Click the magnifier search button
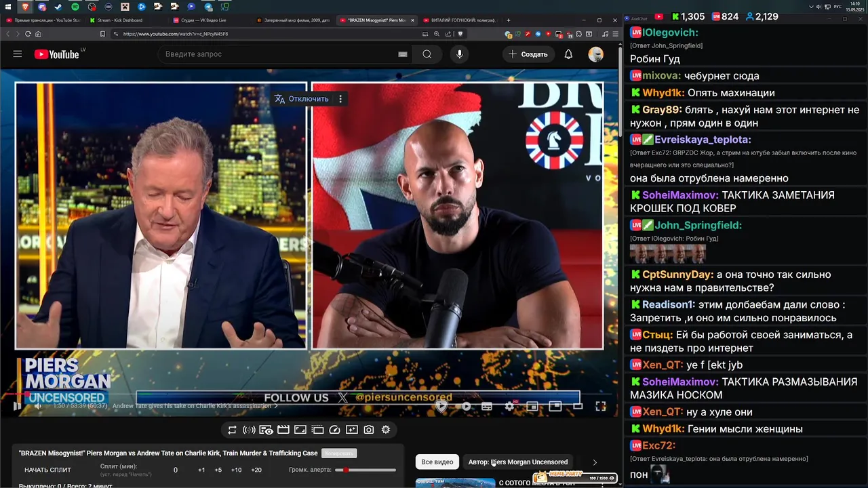This screenshot has width=868, height=488. tap(427, 54)
